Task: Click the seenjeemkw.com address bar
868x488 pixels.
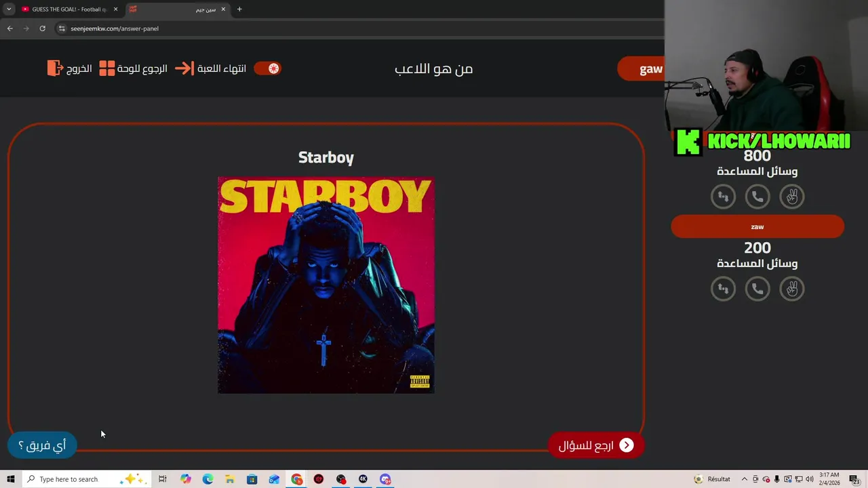Action: [x=115, y=28]
